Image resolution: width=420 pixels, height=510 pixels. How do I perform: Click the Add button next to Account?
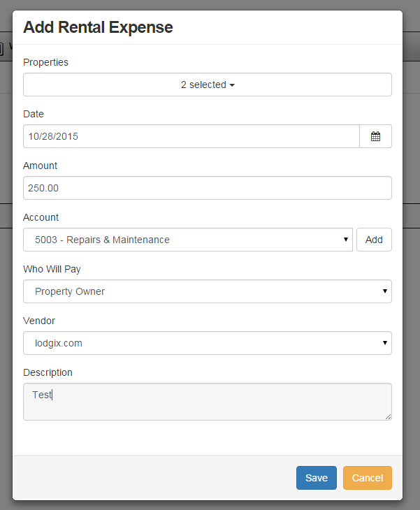(374, 240)
